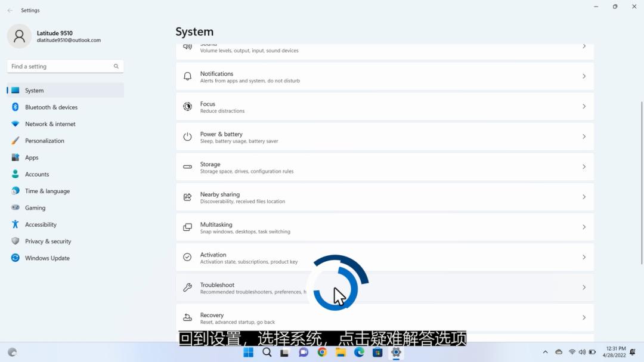Launch Google Chrome from the taskbar
Screen dimensions: 644x362
[322, 352]
